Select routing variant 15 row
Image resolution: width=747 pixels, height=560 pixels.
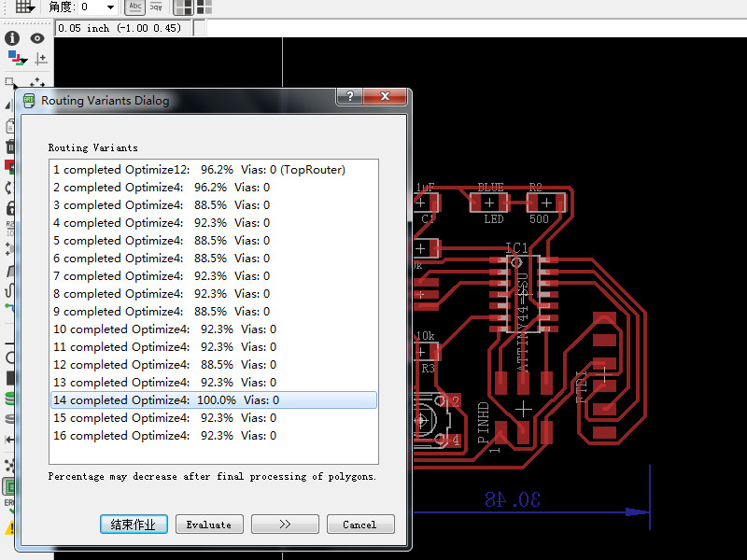pyautogui.click(x=214, y=418)
